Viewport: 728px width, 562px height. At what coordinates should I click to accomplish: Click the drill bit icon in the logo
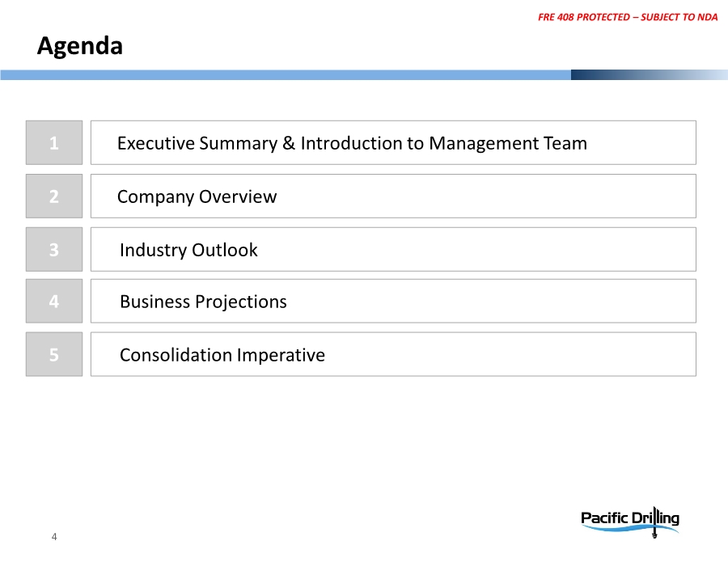pyautogui.click(x=654, y=533)
